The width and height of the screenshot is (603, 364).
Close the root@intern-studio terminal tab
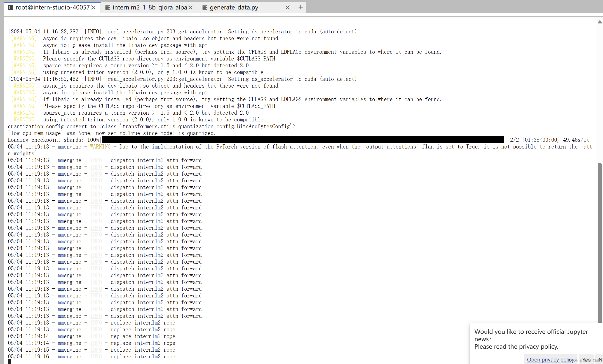click(x=93, y=8)
